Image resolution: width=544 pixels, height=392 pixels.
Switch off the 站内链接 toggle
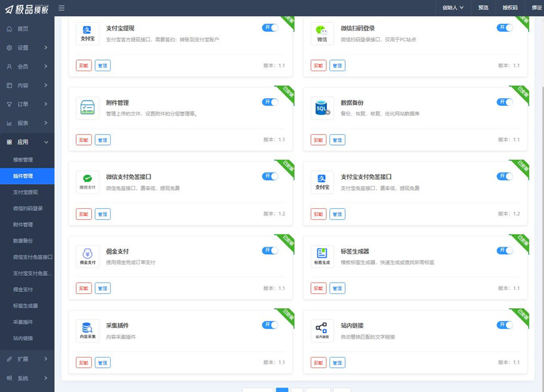[x=505, y=324]
